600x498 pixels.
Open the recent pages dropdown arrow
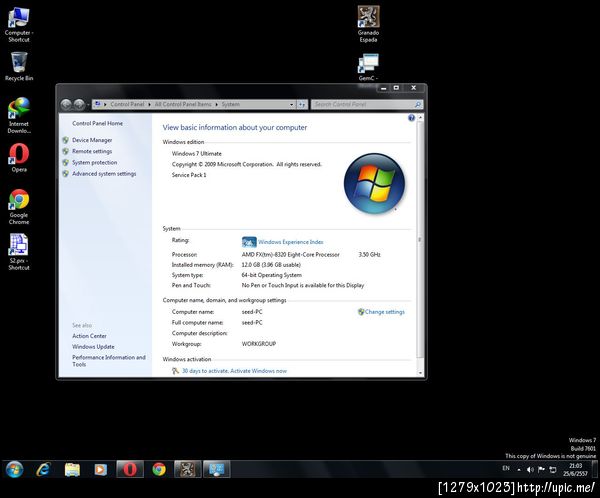(88, 104)
